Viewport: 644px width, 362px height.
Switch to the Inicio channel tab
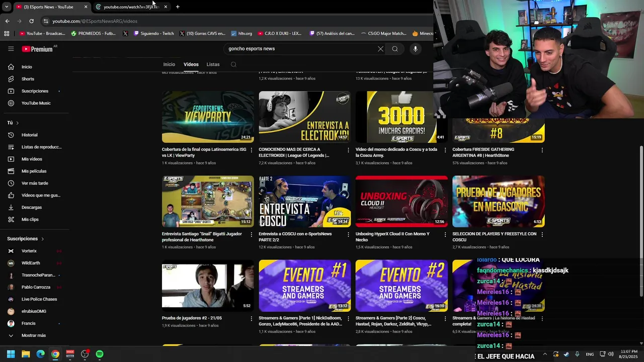pyautogui.click(x=169, y=64)
